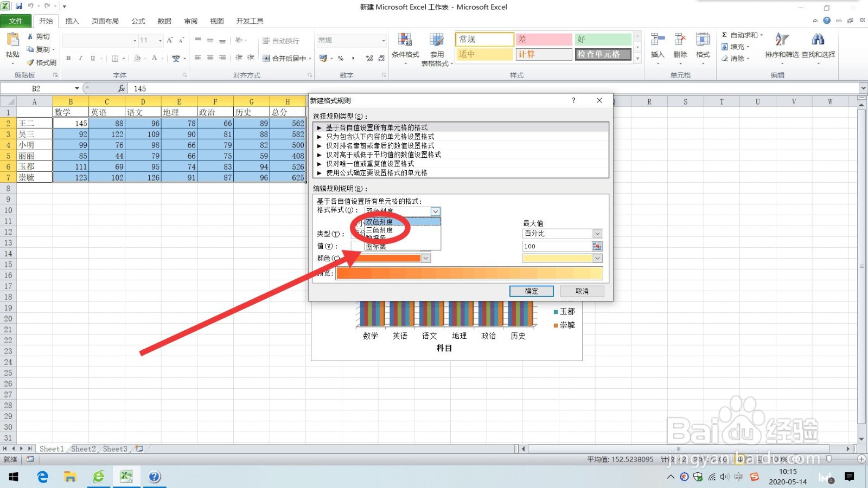Select rule type 使用公式确定要设置格式的单元格
The height and width of the screenshot is (488, 868).
(461, 173)
